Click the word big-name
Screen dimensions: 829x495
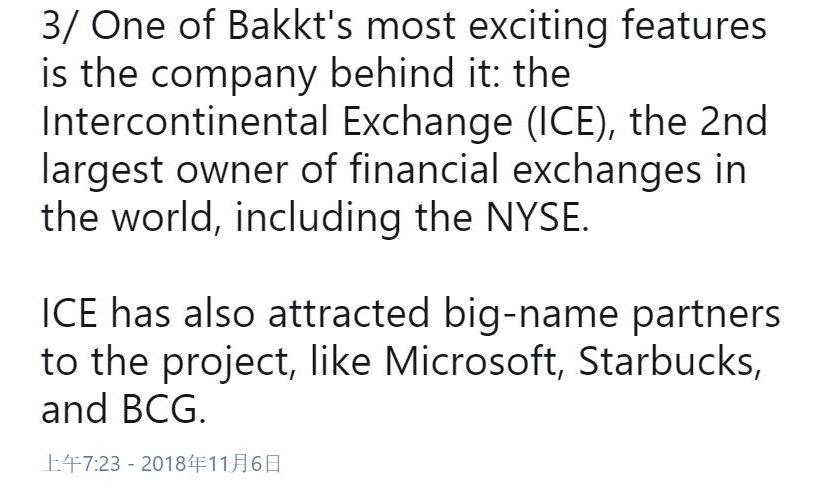pos(530,313)
